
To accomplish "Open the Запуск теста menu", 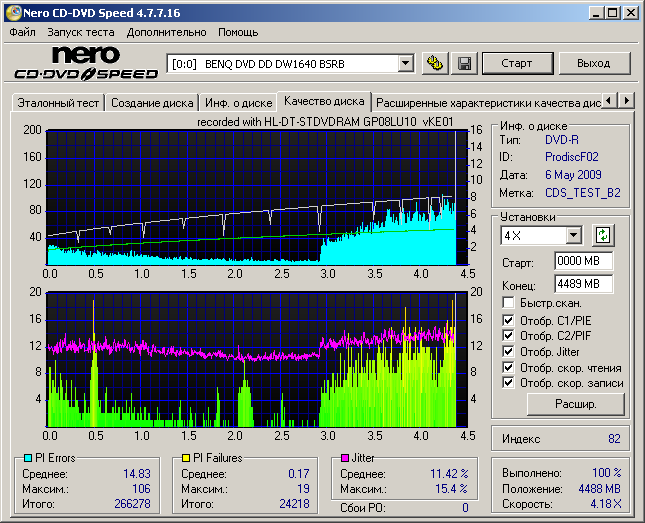I will (80, 32).
